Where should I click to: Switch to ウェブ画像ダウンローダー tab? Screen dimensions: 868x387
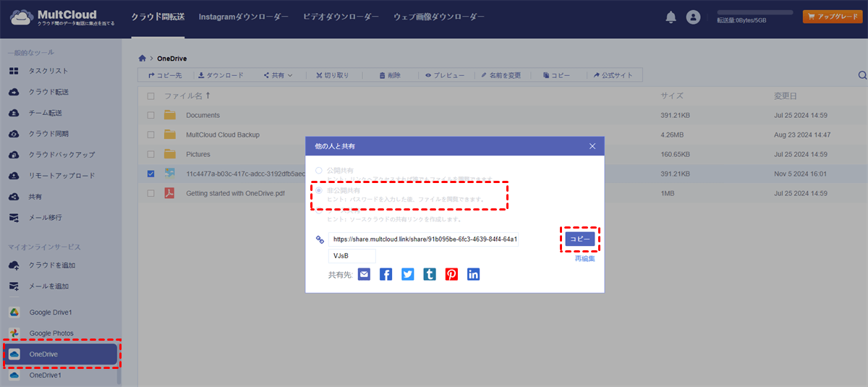coord(439,16)
